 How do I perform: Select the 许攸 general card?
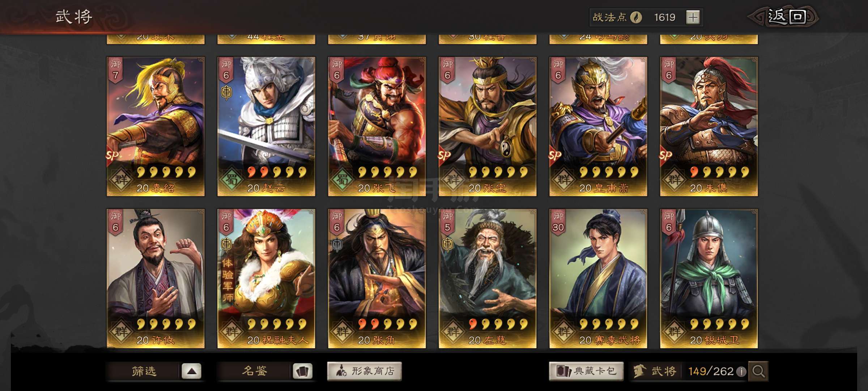coord(156,279)
